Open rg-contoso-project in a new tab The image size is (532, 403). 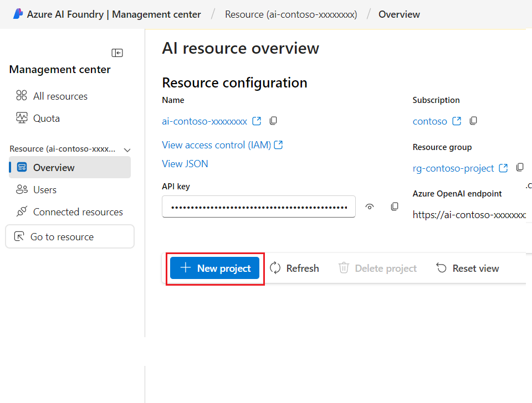505,167
